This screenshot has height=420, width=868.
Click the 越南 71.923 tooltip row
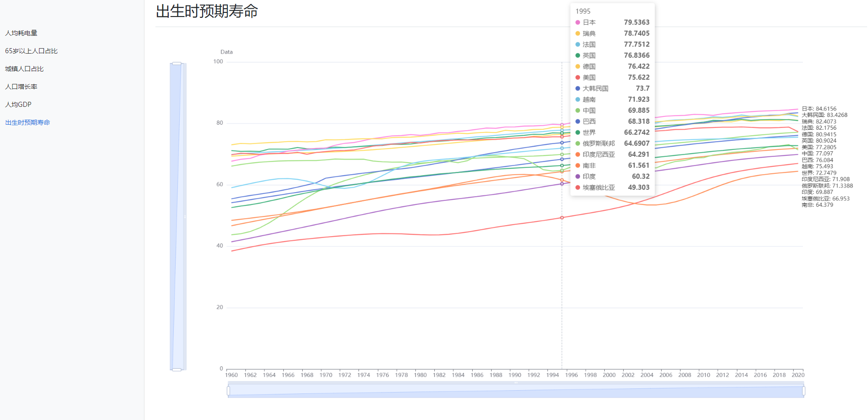click(x=613, y=99)
